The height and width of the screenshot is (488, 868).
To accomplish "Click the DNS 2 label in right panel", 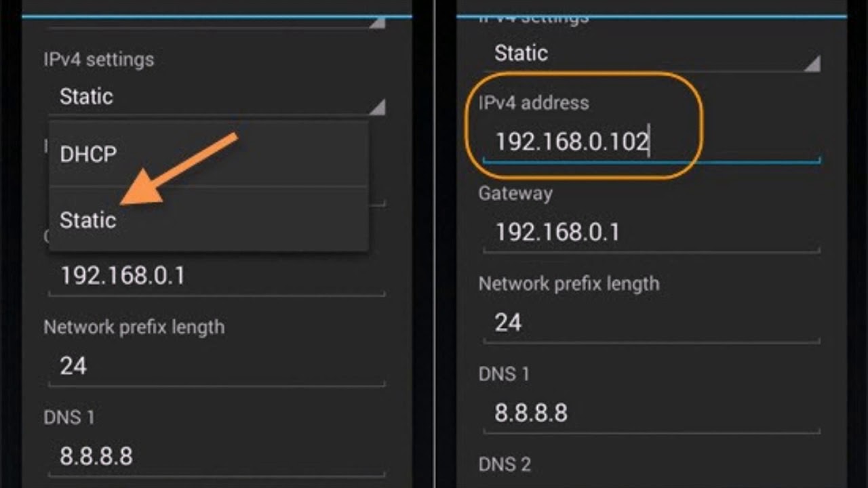I will [x=505, y=464].
